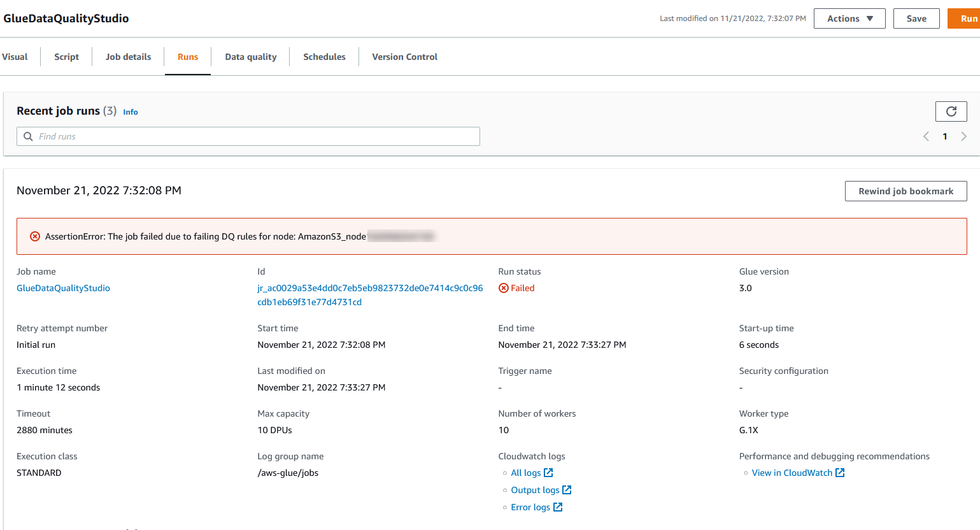
Task: Click the Execution class value STANDARD
Action: tap(39, 473)
